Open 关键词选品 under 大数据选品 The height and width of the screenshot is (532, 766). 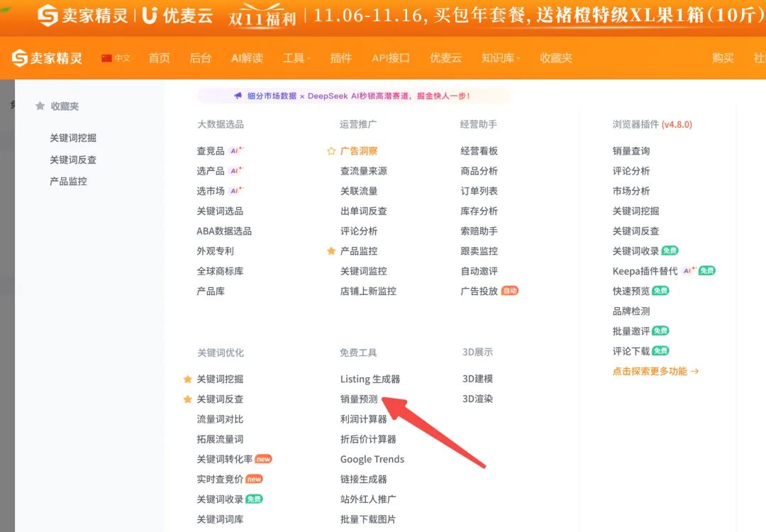tap(220, 211)
